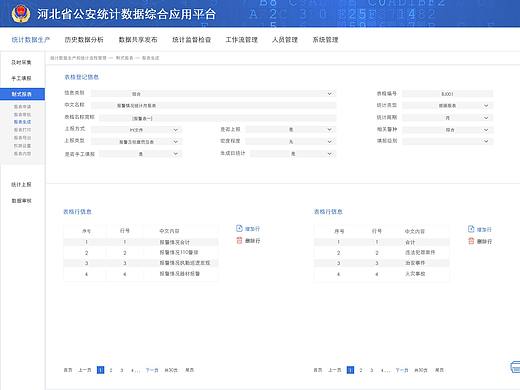Click the 表格编号 input field

pyautogui.click(x=447, y=94)
